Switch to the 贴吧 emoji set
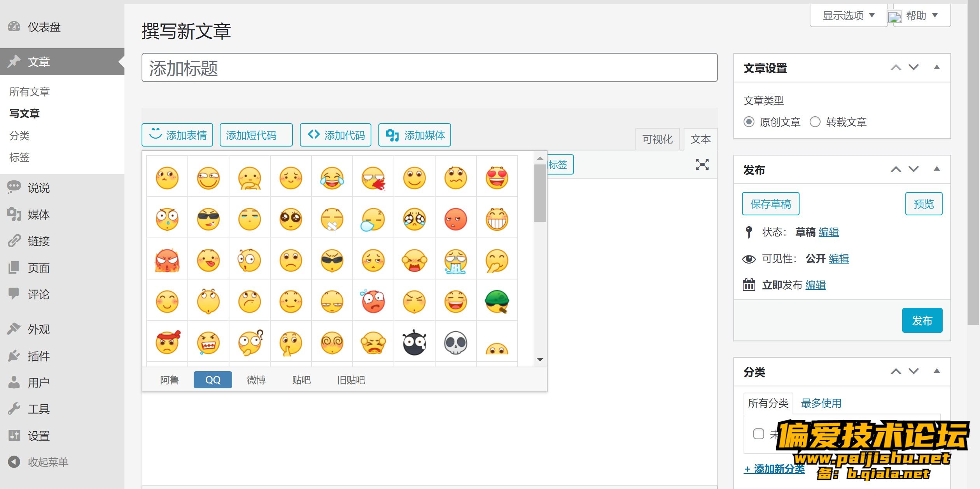Screen dimensions: 980x489 pyautogui.click(x=301, y=380)
